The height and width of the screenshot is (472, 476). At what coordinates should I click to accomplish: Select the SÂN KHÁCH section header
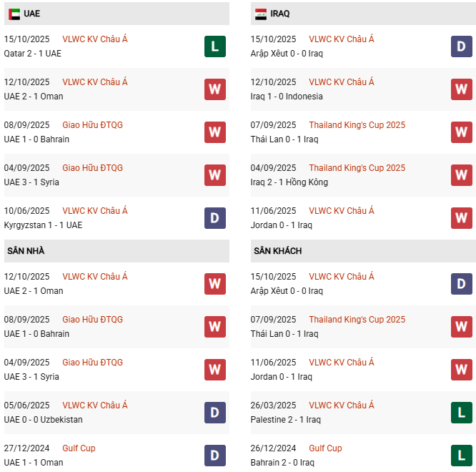click(277, 251)
